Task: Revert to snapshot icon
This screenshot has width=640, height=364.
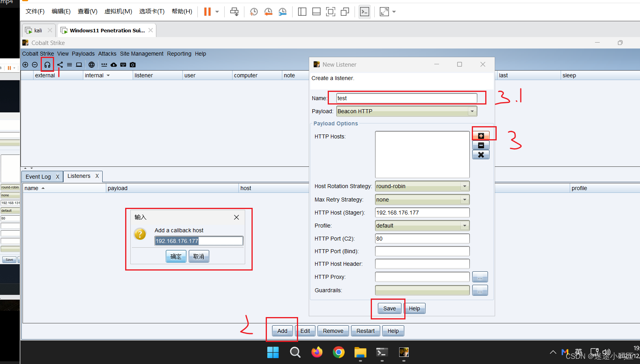Action: (268, 12)
